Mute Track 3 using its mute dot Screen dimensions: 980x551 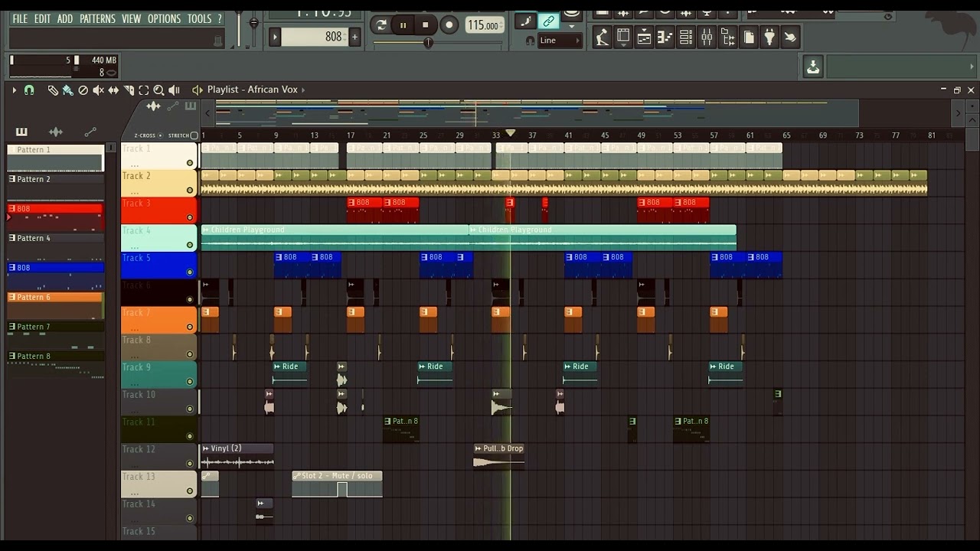pos(190,217)
